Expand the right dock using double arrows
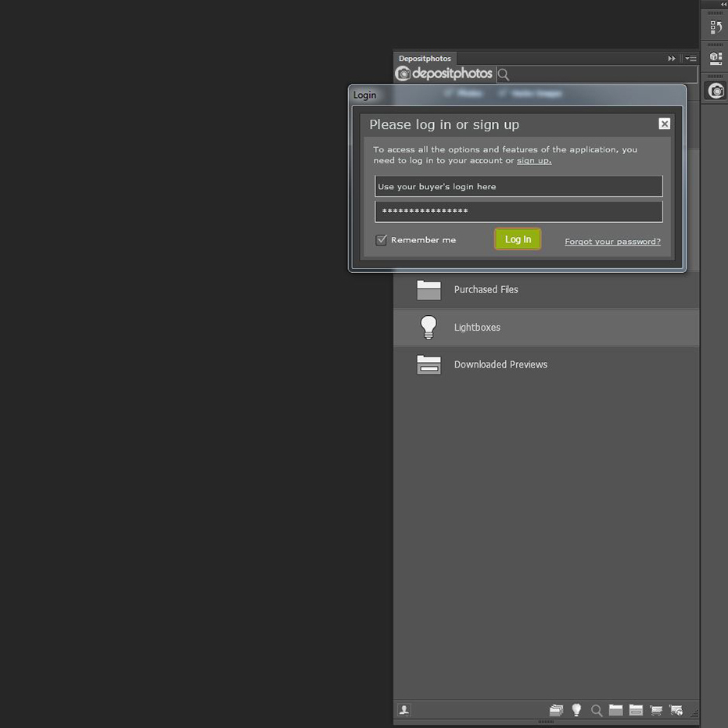The height and width of the screenshot is (728, 728). tap(723, 4)
